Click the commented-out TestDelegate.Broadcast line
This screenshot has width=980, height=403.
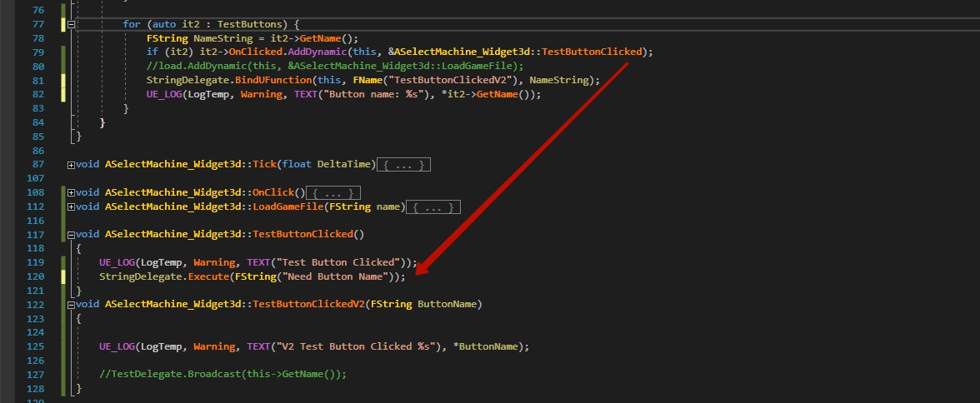[x=222, y=375]
